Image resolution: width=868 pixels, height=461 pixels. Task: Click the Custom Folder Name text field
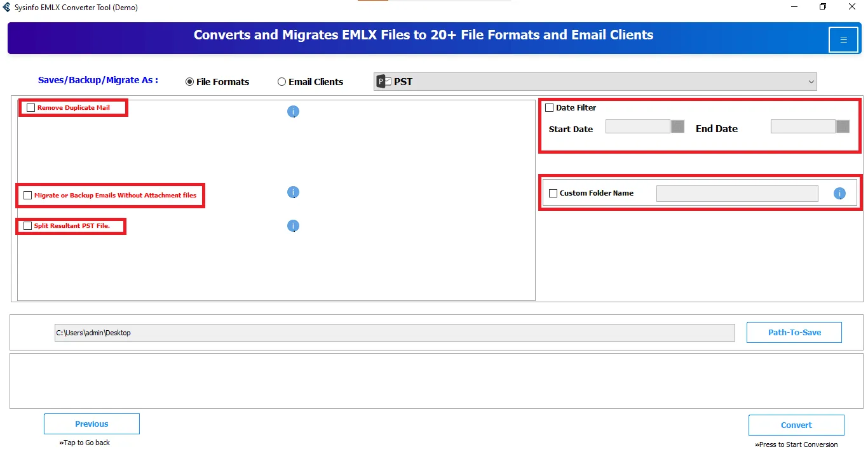point(737,194)
